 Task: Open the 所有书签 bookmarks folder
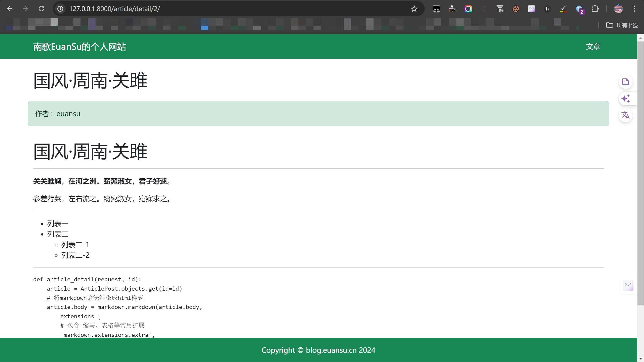coord(622,25)
